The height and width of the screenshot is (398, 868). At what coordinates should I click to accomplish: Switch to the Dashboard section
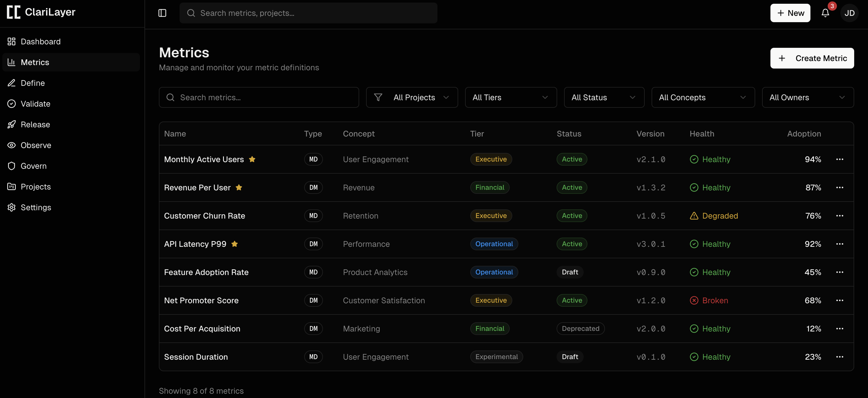[x=41, y=41]
